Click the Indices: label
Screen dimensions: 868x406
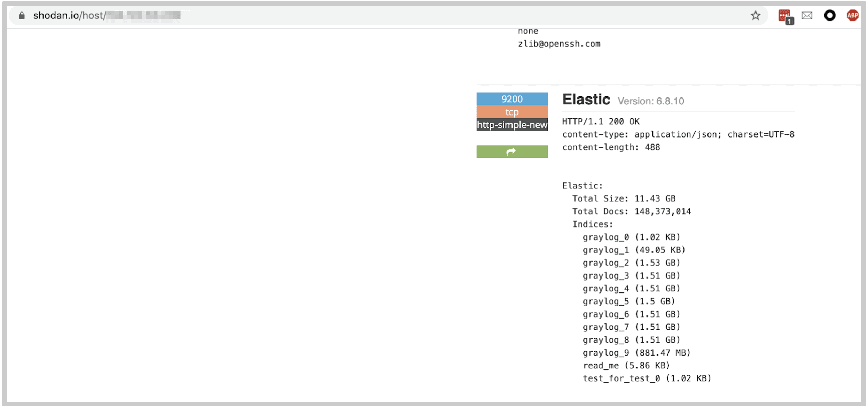[x=593, y=224]
